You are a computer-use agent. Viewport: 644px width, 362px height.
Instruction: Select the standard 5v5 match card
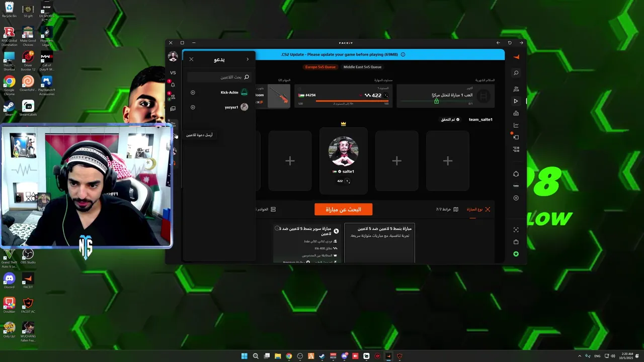pyautogui.click(x=380, y=243)
